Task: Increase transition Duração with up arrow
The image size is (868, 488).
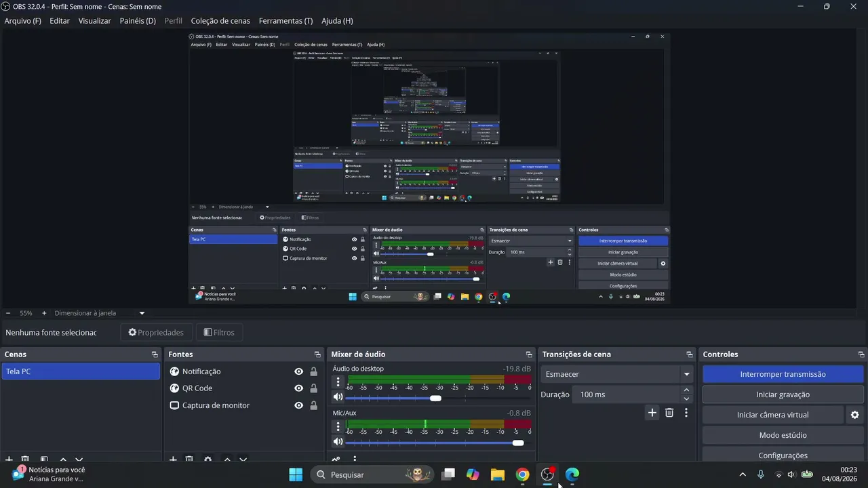Action: [x=686, y=390]
